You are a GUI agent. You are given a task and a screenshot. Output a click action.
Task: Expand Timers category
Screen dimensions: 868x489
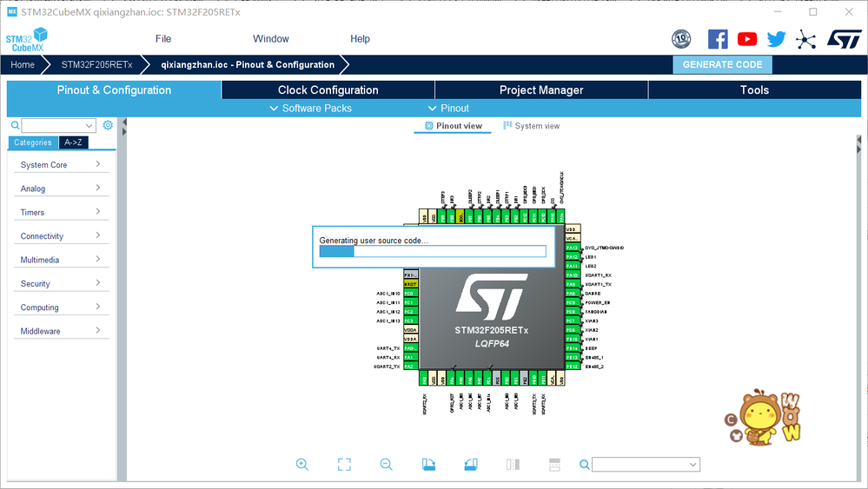pos(61,212)
